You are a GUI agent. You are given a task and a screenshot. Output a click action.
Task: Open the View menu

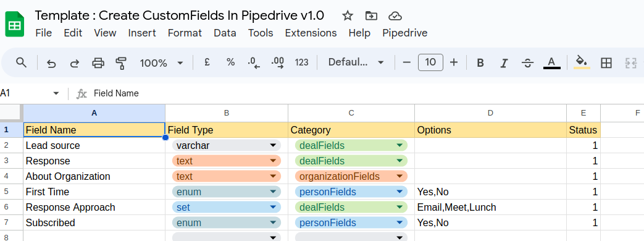(105, 33)
